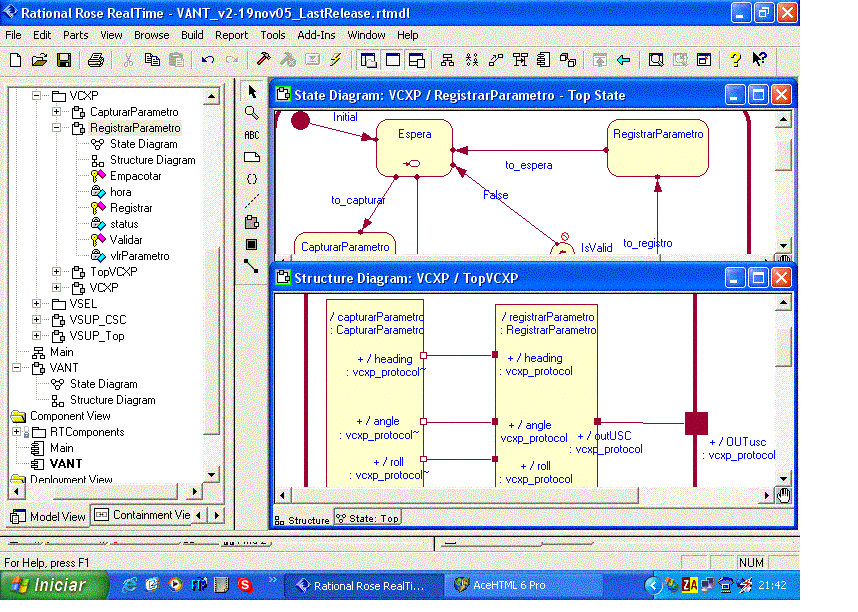The image size is (858, 612).
Task: Select the pointer Selection tool in toolbox
Action: tap(252, 91)
